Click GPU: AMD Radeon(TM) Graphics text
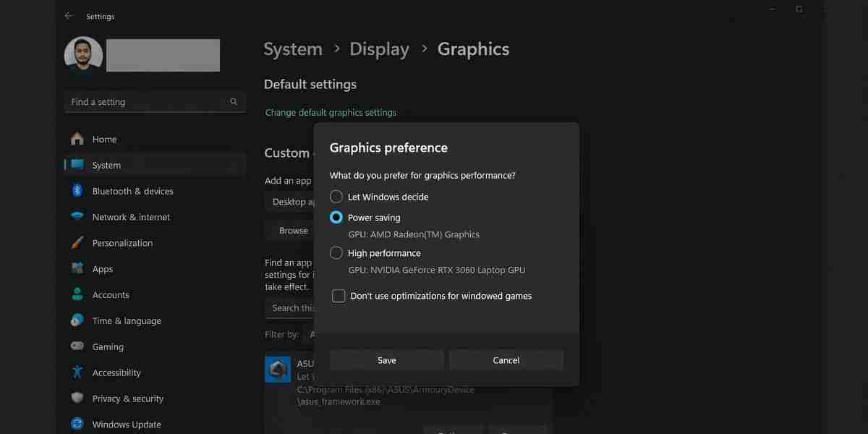This screenshot has width=868, height=434. 414,234
